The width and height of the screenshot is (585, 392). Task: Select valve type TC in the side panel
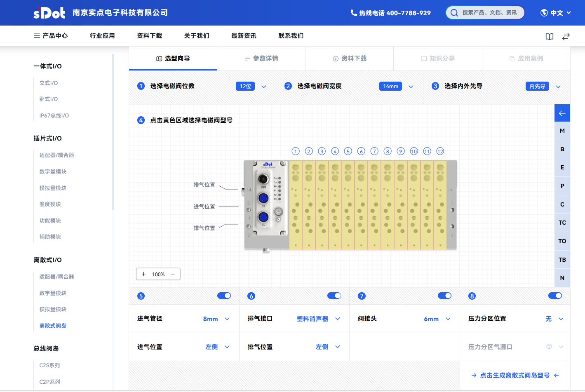tap(562, 223)
